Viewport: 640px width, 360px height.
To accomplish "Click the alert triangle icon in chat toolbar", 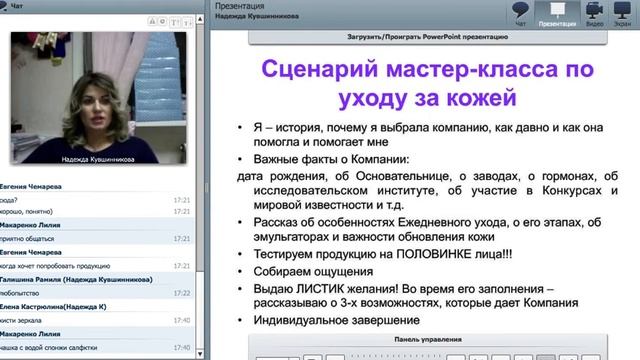I will (152, 21).
